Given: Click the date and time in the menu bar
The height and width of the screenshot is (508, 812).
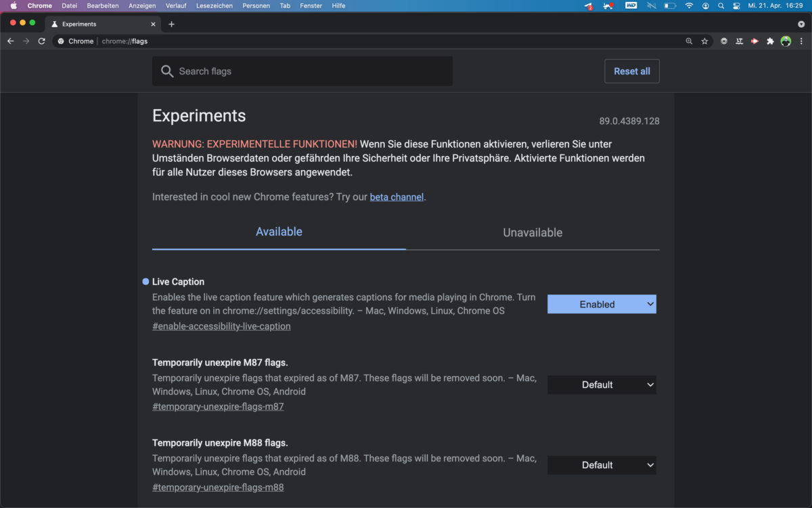Looking at the screenshot, I should point(775,5).
